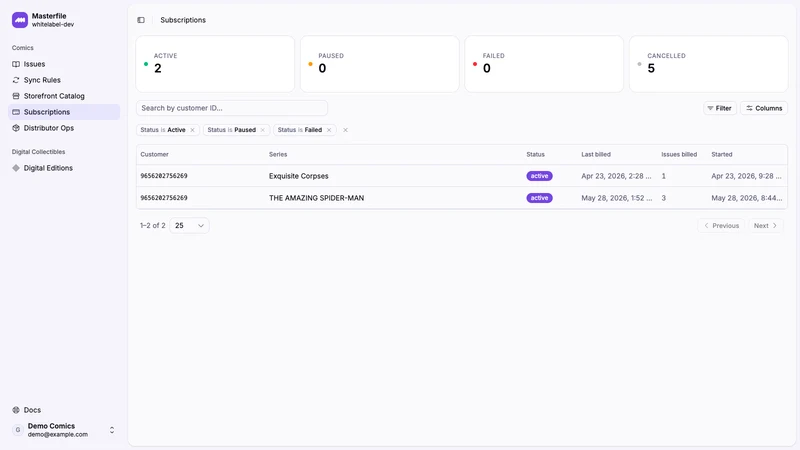This screenshot has height=450, width=800.
Task: Remove the Status is Failed filter
Action: tap(329, 130)
